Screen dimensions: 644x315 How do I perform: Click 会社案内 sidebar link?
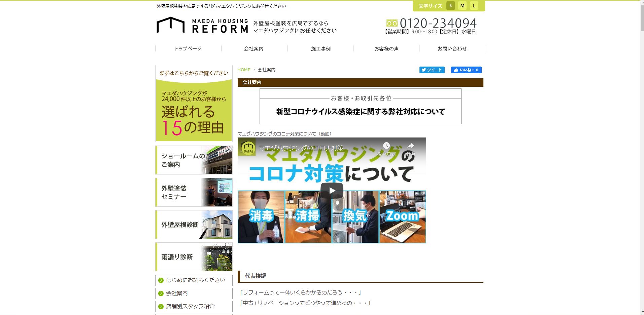tap(194, 293)
